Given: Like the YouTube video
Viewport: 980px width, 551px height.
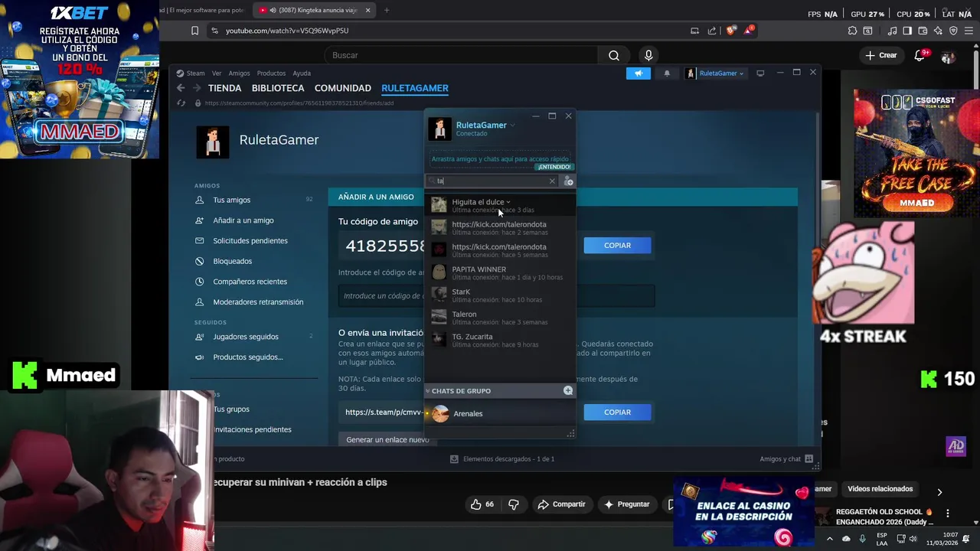Looking at the screenshot, I should (x=482, y=504).
